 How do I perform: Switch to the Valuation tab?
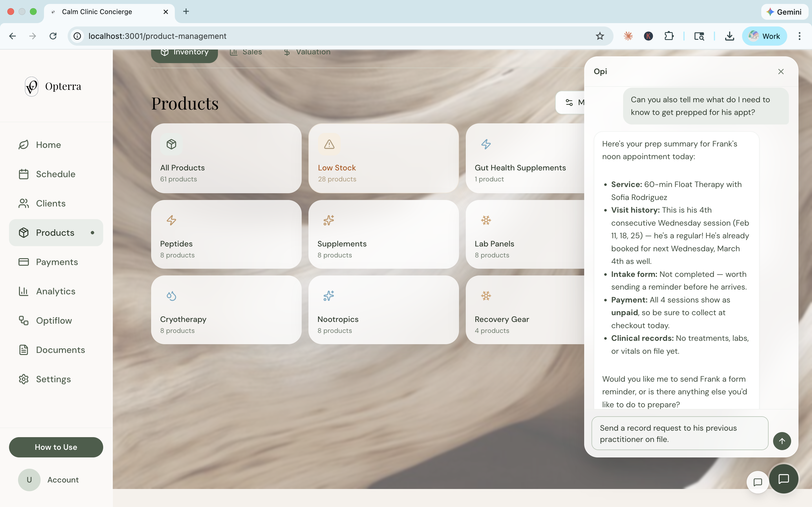coord(307,52)
